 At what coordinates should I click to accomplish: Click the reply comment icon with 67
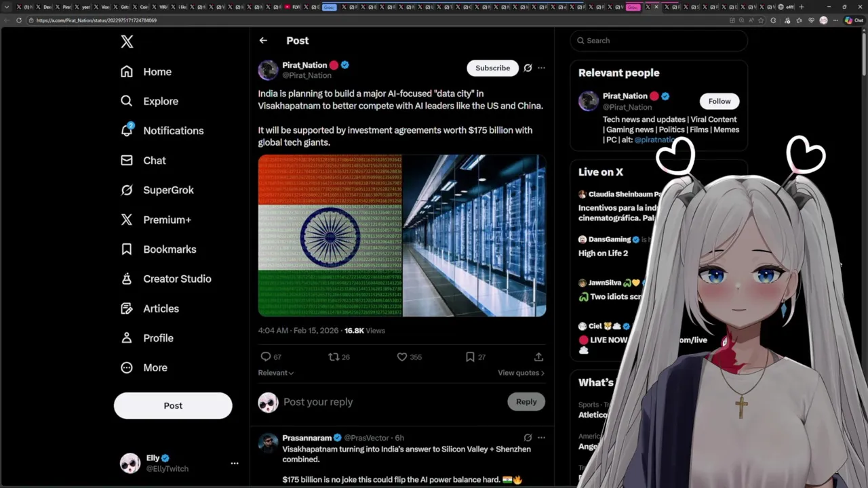(266, 357)
